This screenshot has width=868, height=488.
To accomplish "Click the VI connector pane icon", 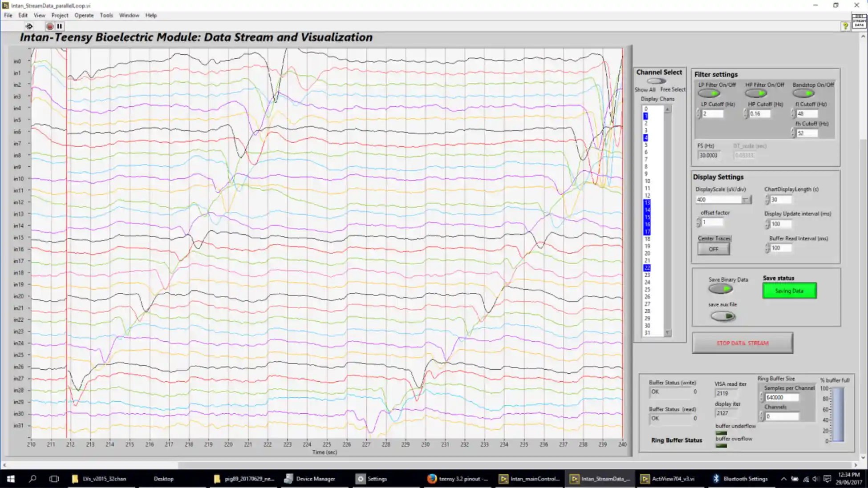I will [859, 21].
